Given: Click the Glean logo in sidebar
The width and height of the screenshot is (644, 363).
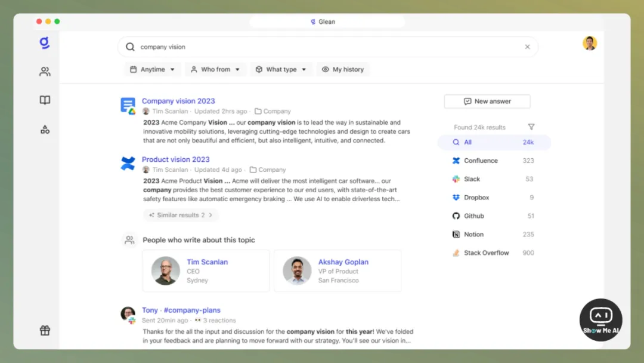Looking at the screenshot, I should (x=45, y=43).
